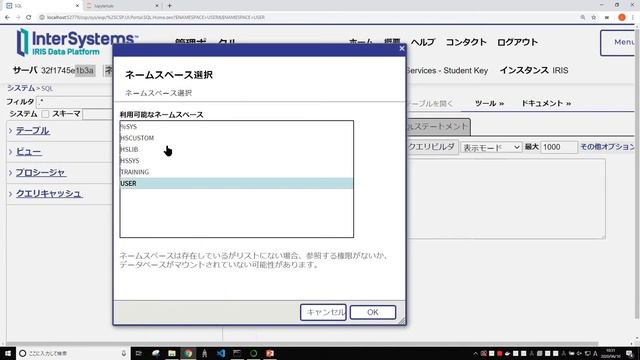Screen dimensions: 640x360
Task: Open File Explorer on the taskbar
Action: click(172, 353)
